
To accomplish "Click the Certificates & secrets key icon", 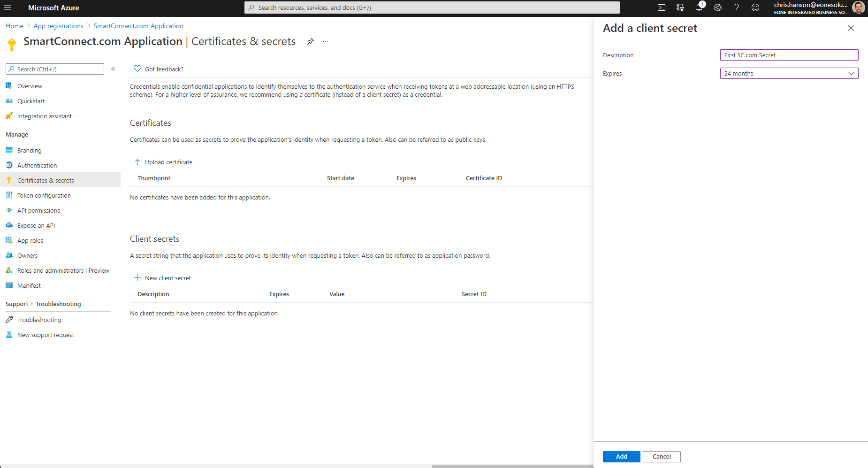I will point(9,180).
